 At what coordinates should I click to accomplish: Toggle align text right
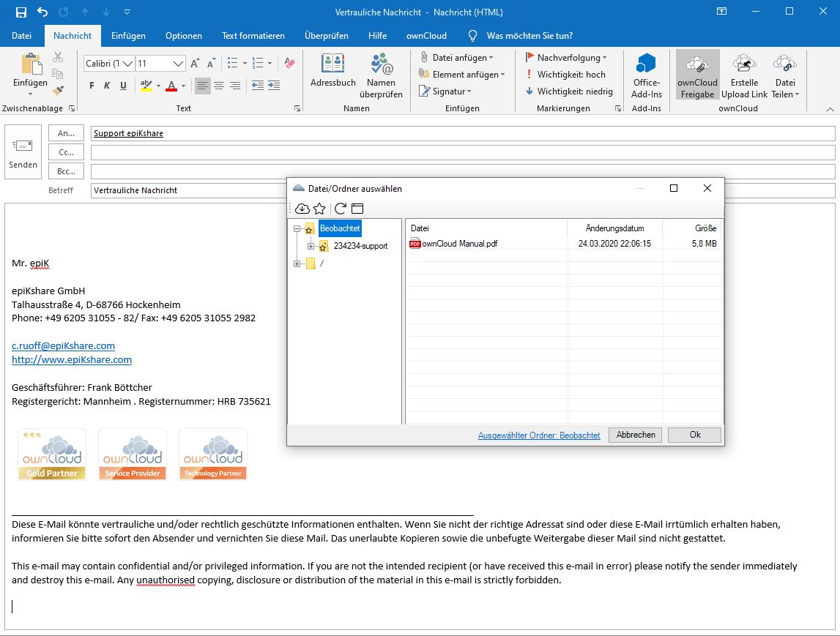click(235, 86)
